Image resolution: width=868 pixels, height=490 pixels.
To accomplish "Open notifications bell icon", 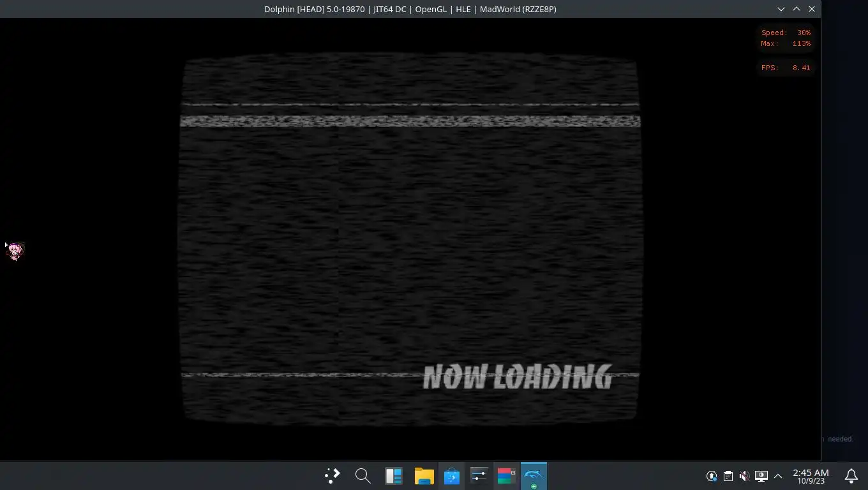I will click(x=851, y=476).
